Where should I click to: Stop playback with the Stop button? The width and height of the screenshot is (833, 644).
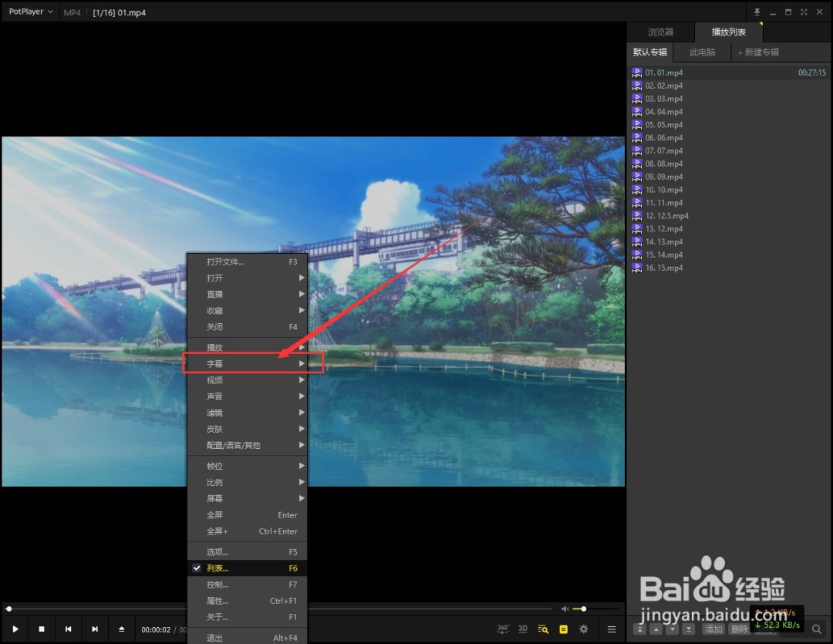pos(42,629)
